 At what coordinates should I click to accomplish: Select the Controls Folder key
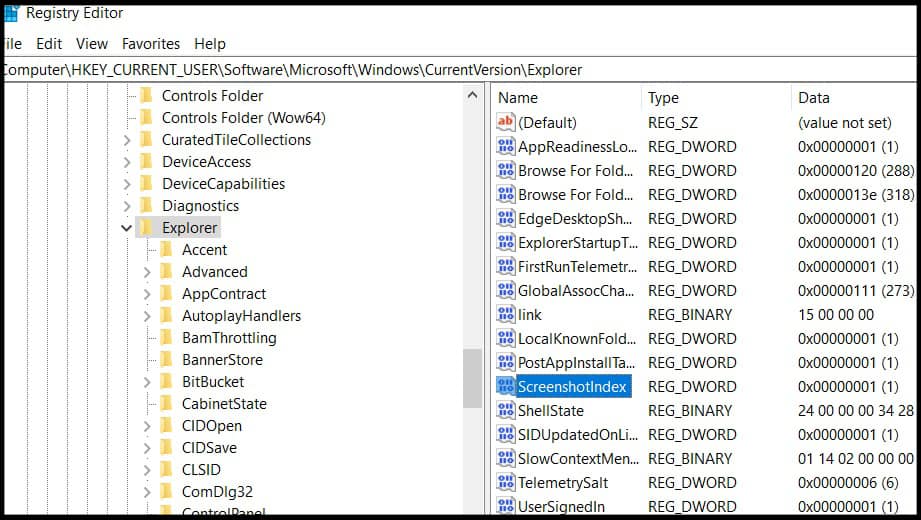[213, 96]
